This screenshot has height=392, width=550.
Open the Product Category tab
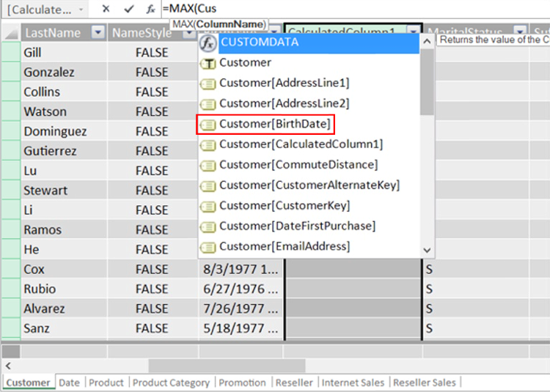coord(171,382)
